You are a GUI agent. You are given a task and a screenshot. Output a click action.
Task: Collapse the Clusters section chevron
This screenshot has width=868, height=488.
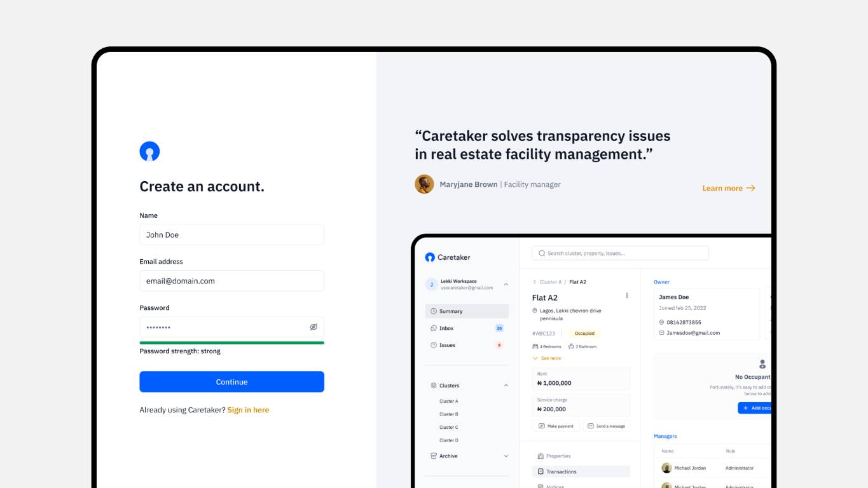tap(506, 386)
